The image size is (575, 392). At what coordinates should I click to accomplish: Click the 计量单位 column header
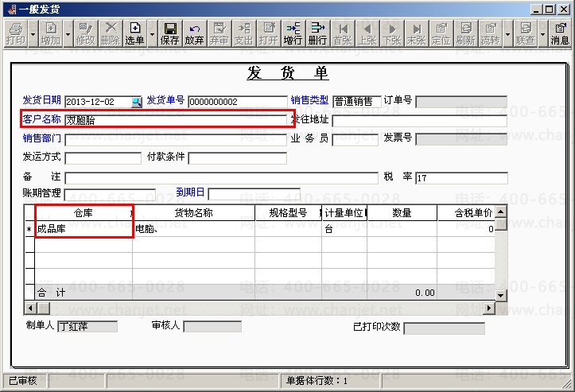[344, 213]
